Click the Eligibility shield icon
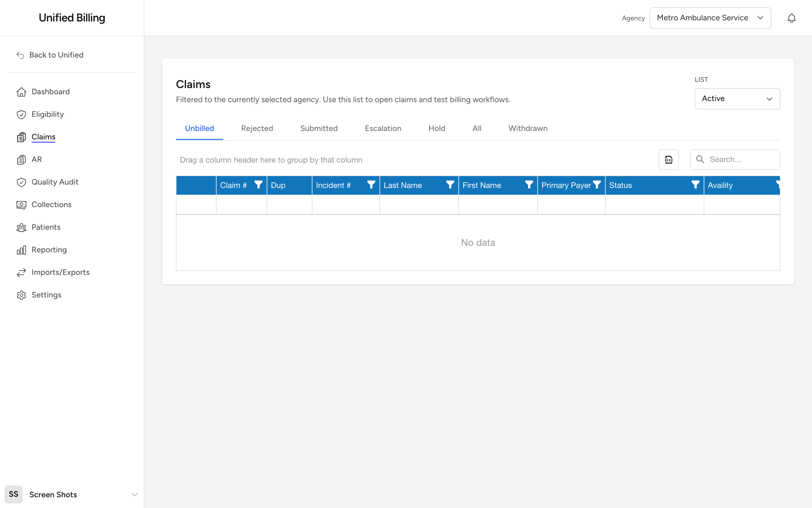Image resolution: width=812 pixels, height=508 pixels. 21,114
